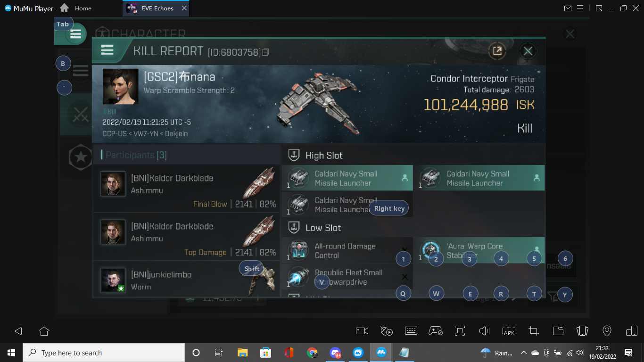Expand hidden system tray icons
Screen dimensions: 644x362
point(523,353)
